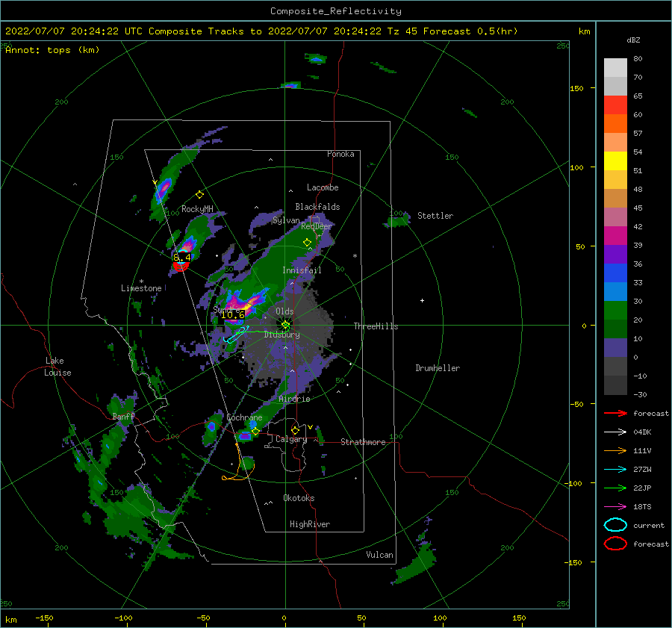Click the orange 60-57 dBZ color swatch
The width and height of the screenshot is (672, 628).
coord(615,124)
